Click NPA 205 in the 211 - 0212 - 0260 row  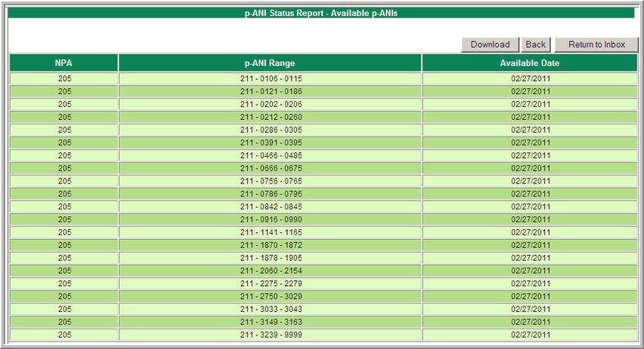click(x=64, y=117)
